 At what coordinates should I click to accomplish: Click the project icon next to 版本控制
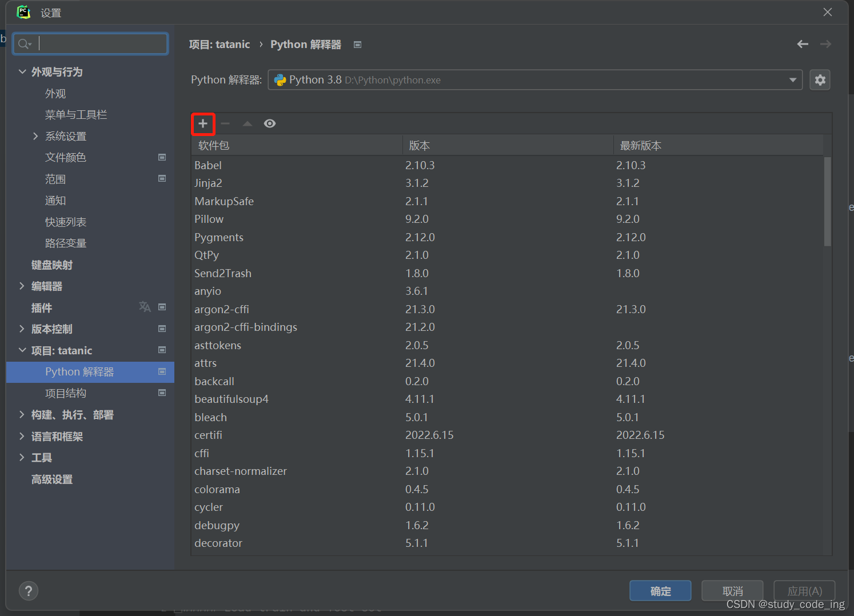[x=162, y=329]
